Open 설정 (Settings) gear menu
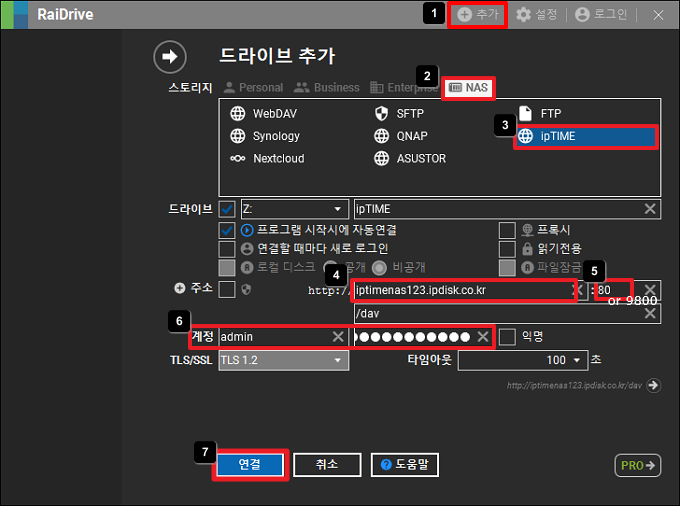The image size is (680, 506). (x=536, y=15)
